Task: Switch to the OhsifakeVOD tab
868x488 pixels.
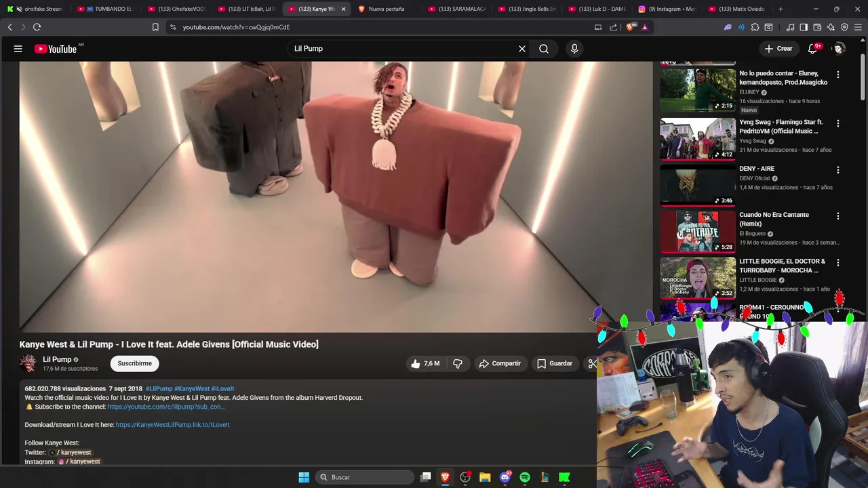Action: point(176,9)
